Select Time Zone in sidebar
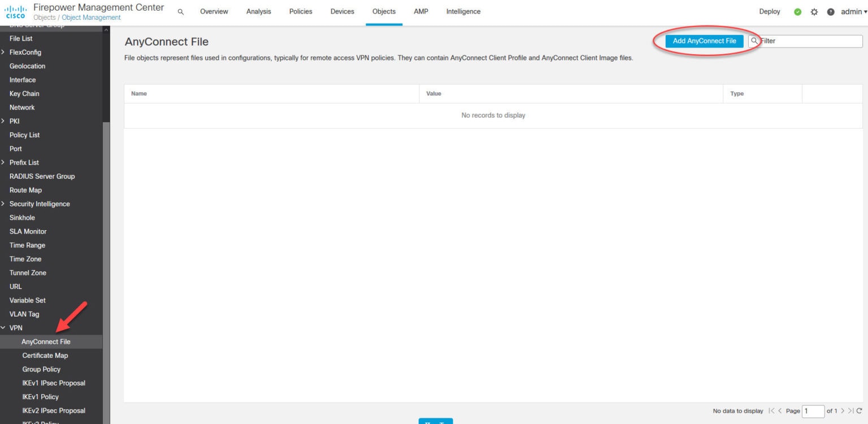The width and height of the screenshot is (868, 424). tap(25, 259)
